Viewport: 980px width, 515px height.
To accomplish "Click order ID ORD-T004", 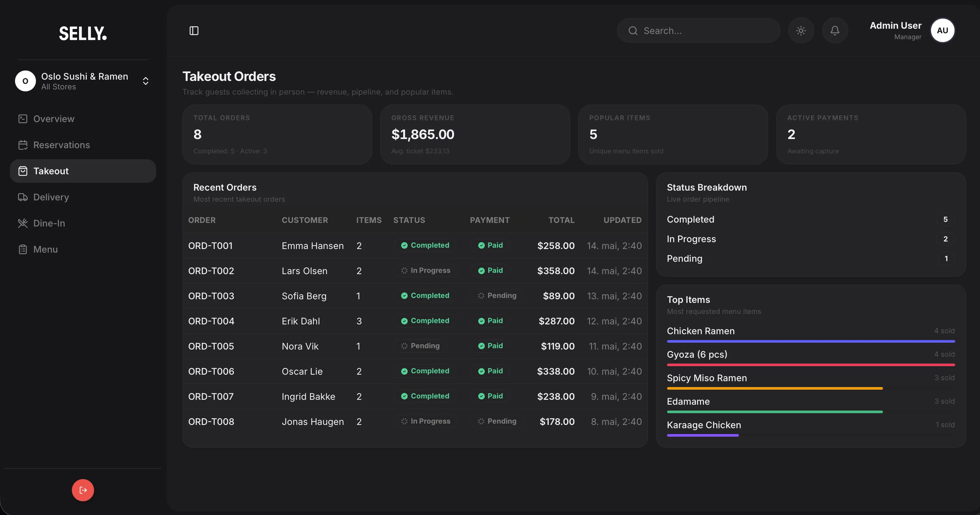I will point(211,321).
